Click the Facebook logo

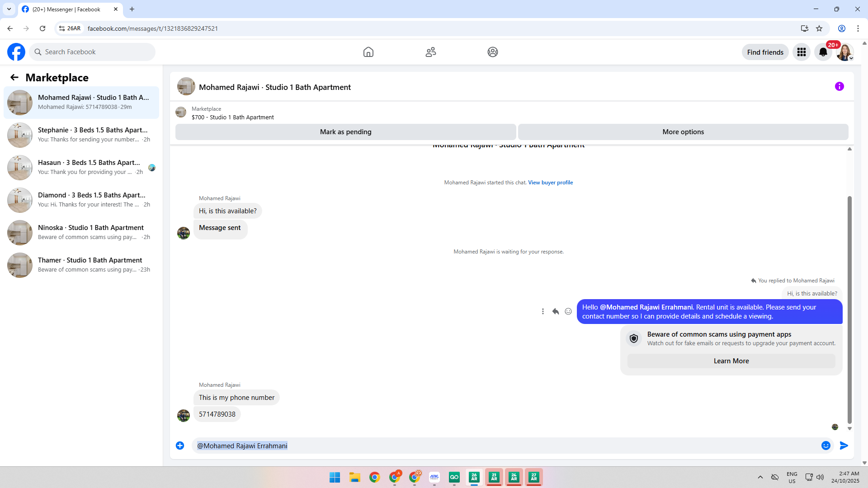tap(16, 52)
